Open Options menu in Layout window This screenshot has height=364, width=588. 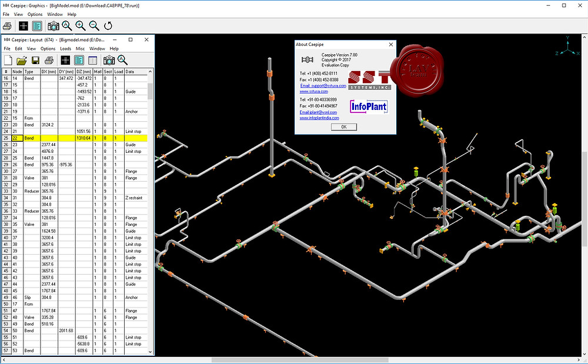(48, 49)
